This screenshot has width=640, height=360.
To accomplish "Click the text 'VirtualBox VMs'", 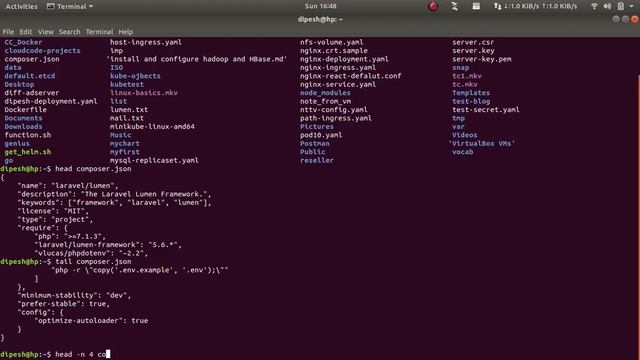I will (482, 144).
